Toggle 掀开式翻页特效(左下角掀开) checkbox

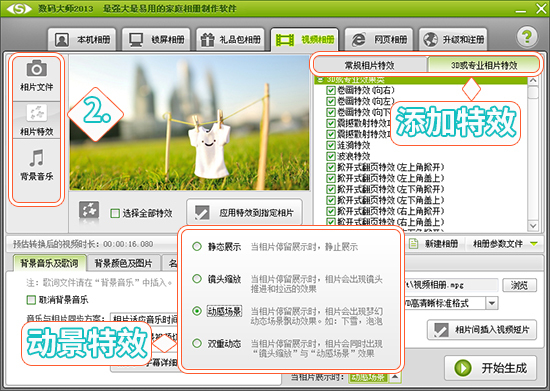(330, 189)
